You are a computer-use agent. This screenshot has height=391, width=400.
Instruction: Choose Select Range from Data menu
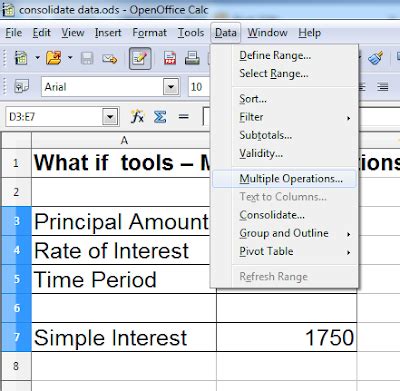pyautogui.click(x=284, y=73)
